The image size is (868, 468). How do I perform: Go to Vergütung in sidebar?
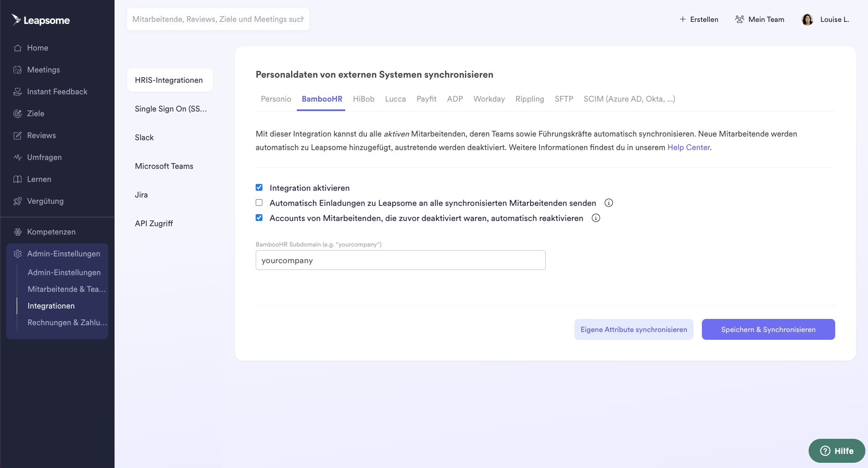[45, 201]
